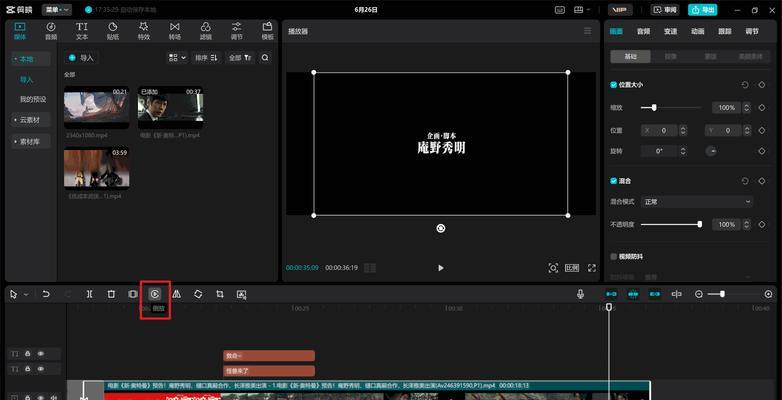Click the crop tool icon
The width and height of the screenshot is (782, 400).
click(x=220, y=294)
